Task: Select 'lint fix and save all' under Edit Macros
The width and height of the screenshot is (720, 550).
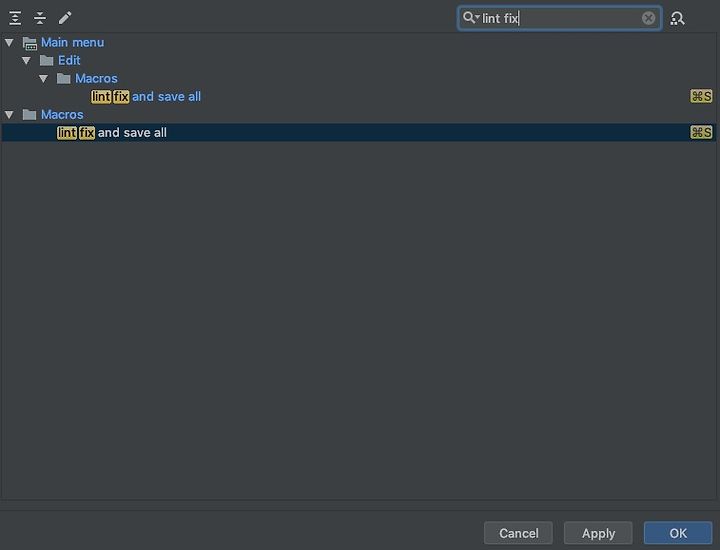Action: [x=146, y=96]
